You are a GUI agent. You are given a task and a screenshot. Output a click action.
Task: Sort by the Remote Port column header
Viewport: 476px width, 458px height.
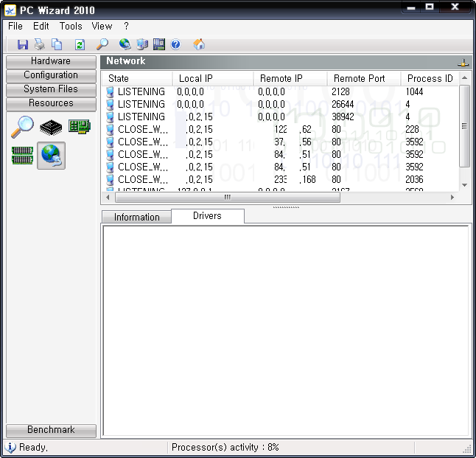364,79
